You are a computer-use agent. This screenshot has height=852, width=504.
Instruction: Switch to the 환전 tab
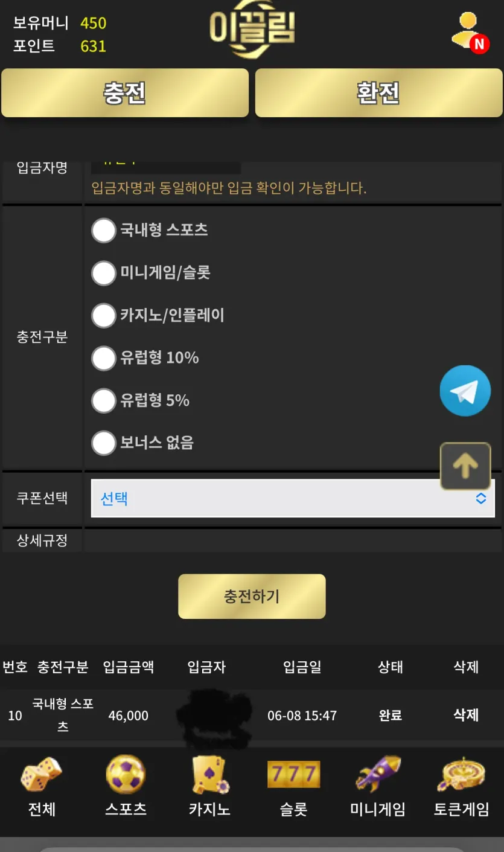(378, 92)
